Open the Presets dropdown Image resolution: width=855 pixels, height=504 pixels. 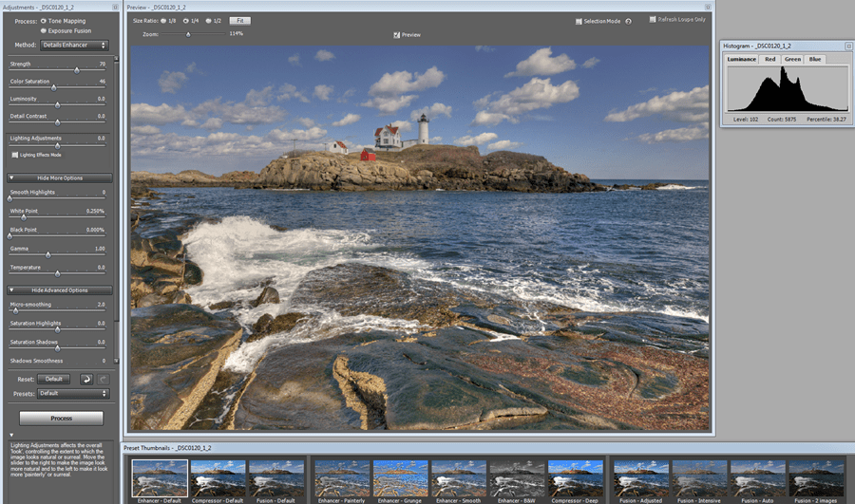pos(73,393)
